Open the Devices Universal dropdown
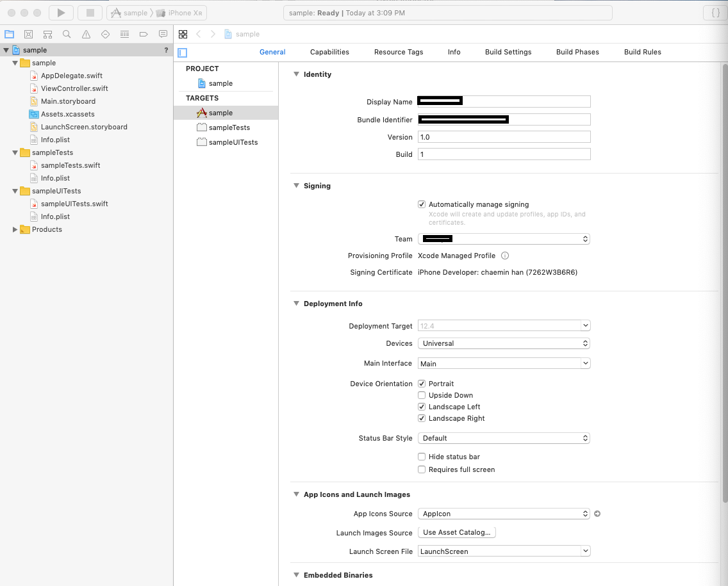Screen dimensions: 728x586 (x=504, y=343)
